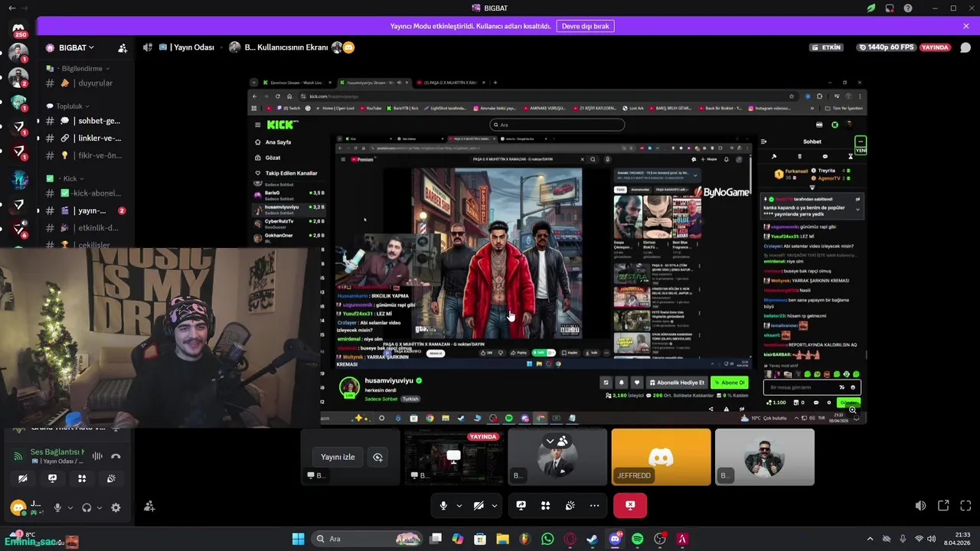The width and height of the screenshot is (980, 551).
Task: Collapse the Kick category
Action: (x=65, y=178)
